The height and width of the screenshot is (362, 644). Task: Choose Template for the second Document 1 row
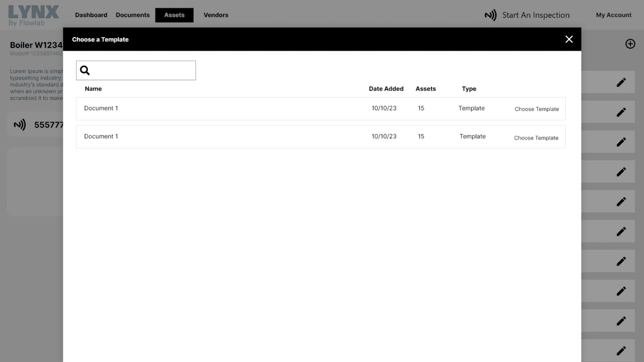coord(536,138)
